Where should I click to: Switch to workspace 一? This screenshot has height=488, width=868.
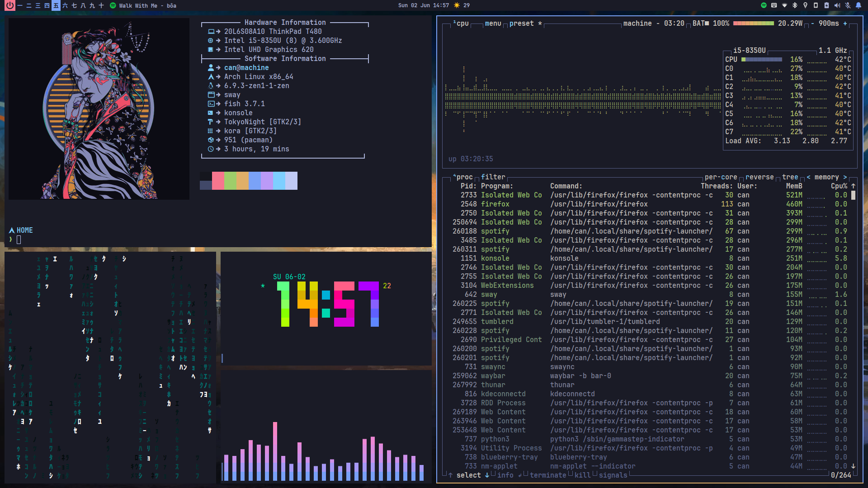click(x=20, y=5)
